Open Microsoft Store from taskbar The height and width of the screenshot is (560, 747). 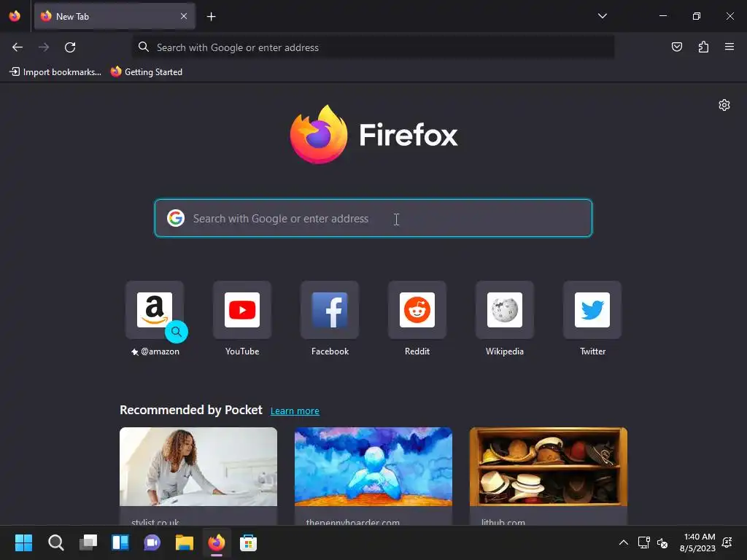(x=248, y=542)
